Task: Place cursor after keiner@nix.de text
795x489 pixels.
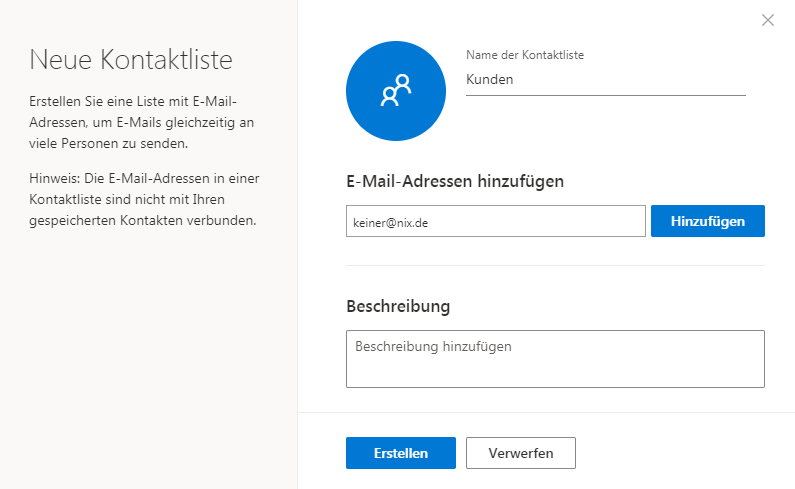Action: pos(430,223)
